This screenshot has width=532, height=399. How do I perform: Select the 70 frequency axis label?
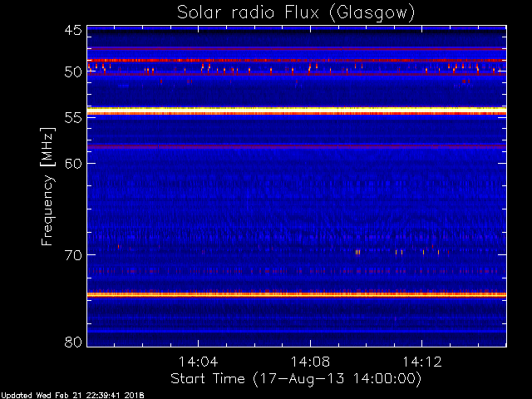click(73, 255)
